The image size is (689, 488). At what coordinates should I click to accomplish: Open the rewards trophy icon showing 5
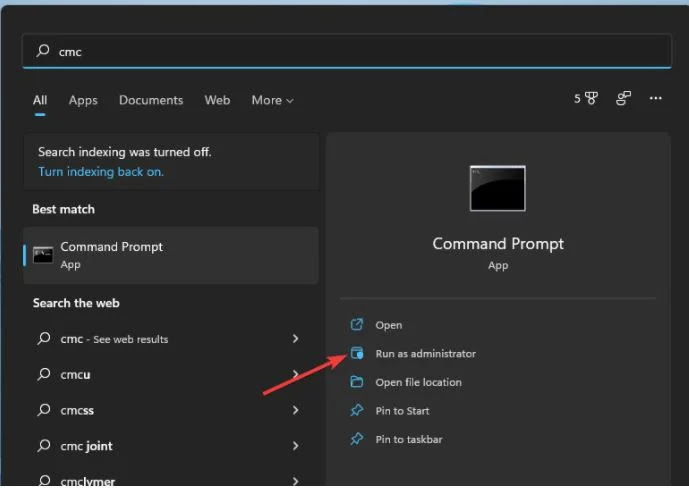pyautogui.click(x=586, y=98)
